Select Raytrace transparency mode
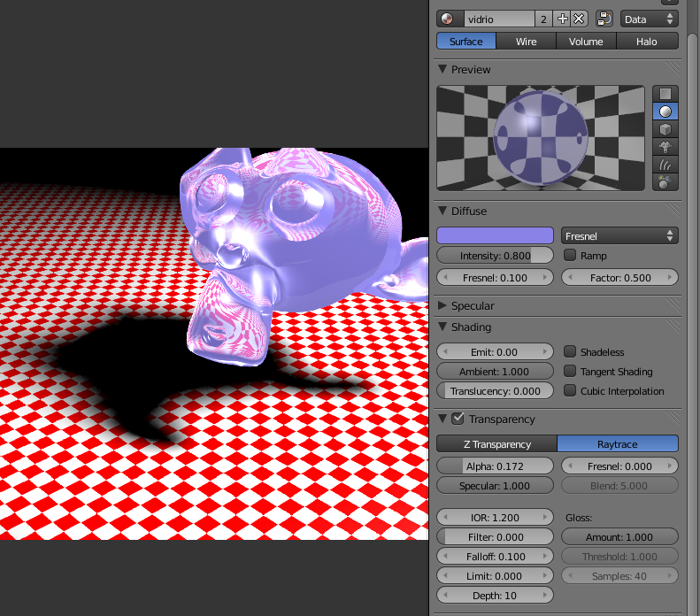700x616 pixels. pos(618,444)
